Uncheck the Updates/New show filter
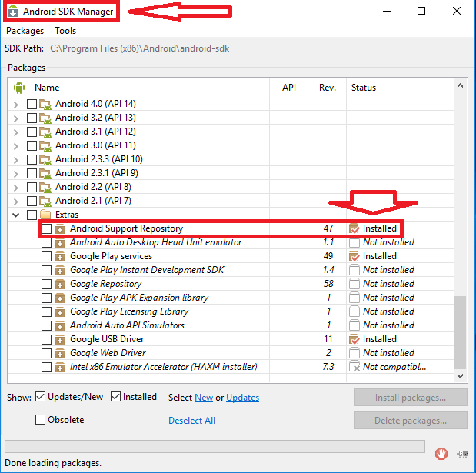This screenshot has height=473, width=476. [41, 397]
